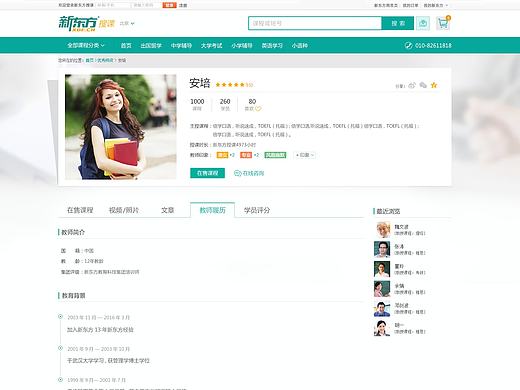Click the breadcrumb 首页 link
Viewport: 520px width, 390px height.
point(89,60)
